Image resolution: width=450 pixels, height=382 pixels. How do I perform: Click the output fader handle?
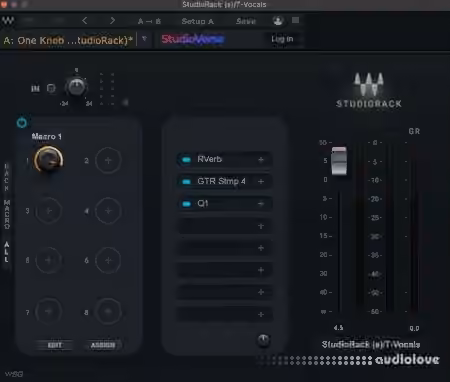click(339, 161)
